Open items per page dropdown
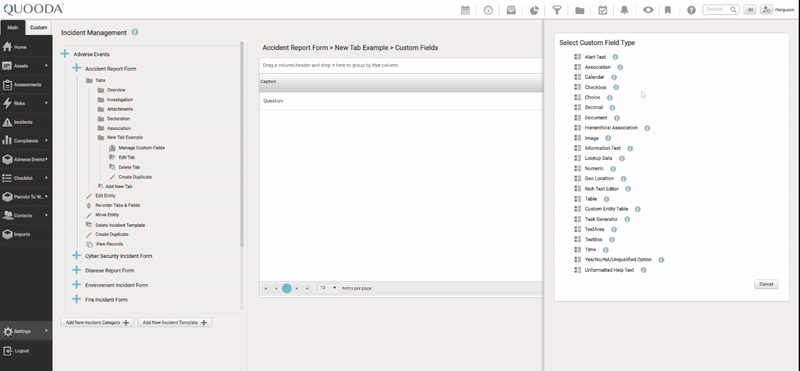The width and height of the screenshot is (800, 371). click(328, 288)
